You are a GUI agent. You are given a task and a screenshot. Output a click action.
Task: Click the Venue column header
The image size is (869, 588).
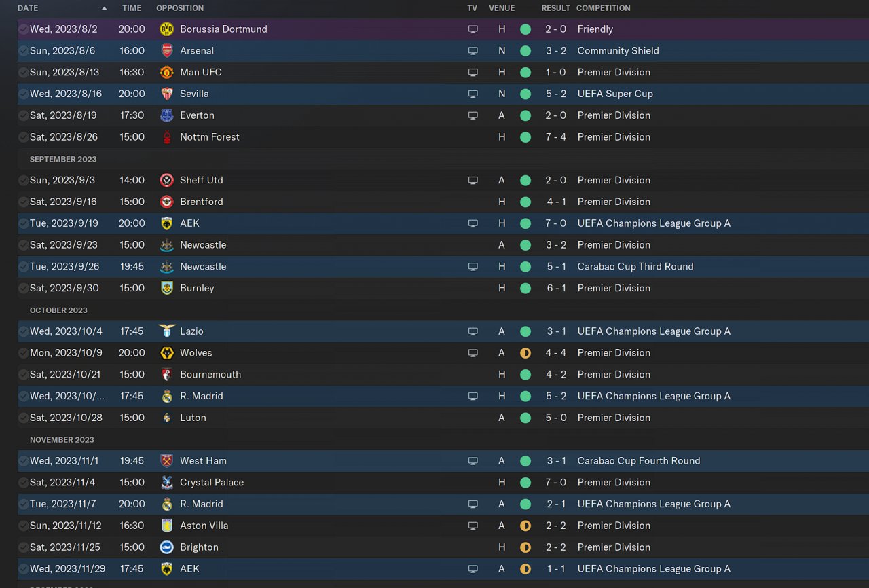[x=502, y=8]
